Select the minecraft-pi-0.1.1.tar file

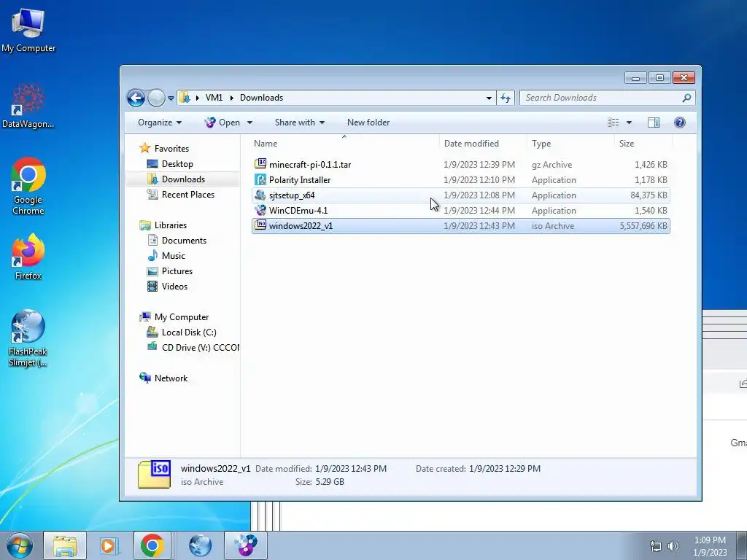click(x=461, y=165)
